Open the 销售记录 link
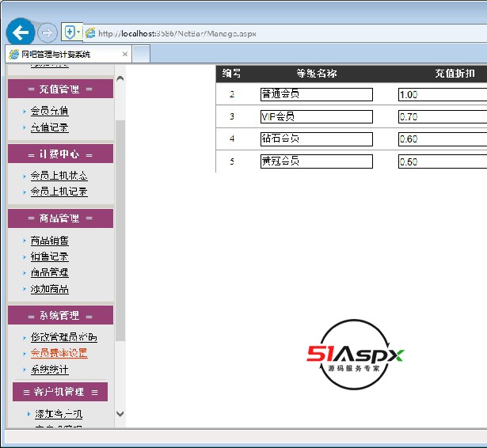 click(49, 256)
